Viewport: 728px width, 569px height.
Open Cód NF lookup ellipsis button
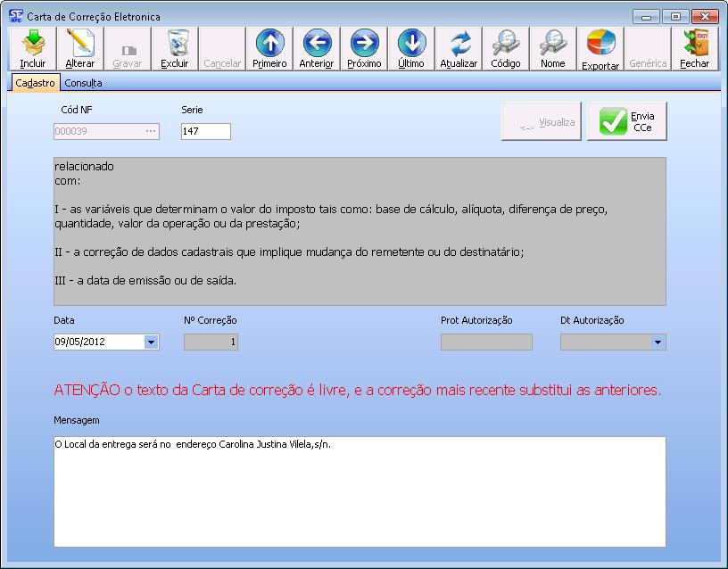point(151,131)
